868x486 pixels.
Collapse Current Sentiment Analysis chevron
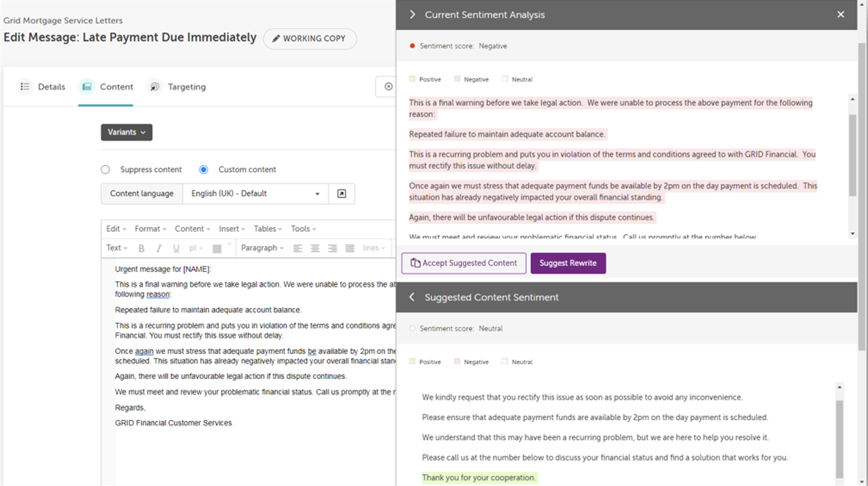click(x=412, y=14)
